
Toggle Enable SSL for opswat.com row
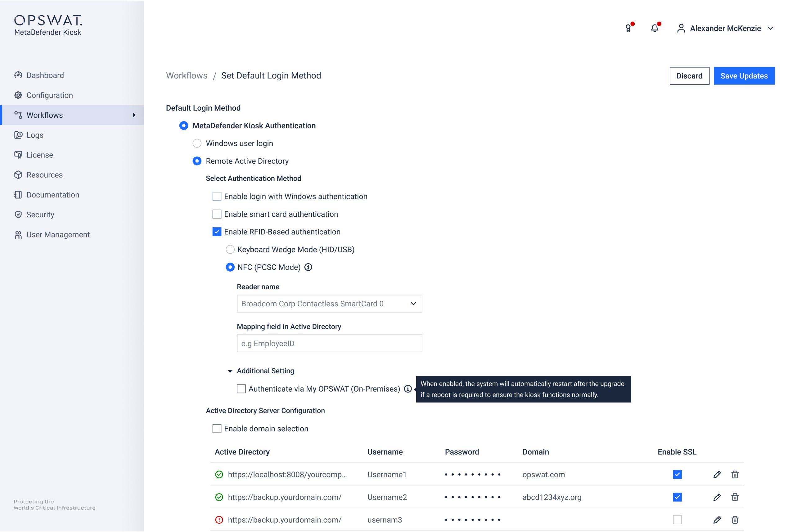tap(677, 474)
